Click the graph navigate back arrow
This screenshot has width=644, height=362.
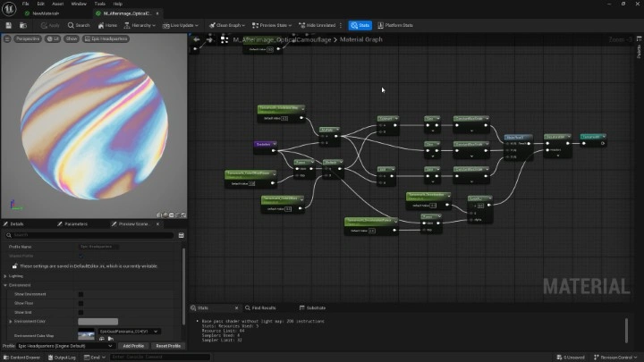coord(197,39)
